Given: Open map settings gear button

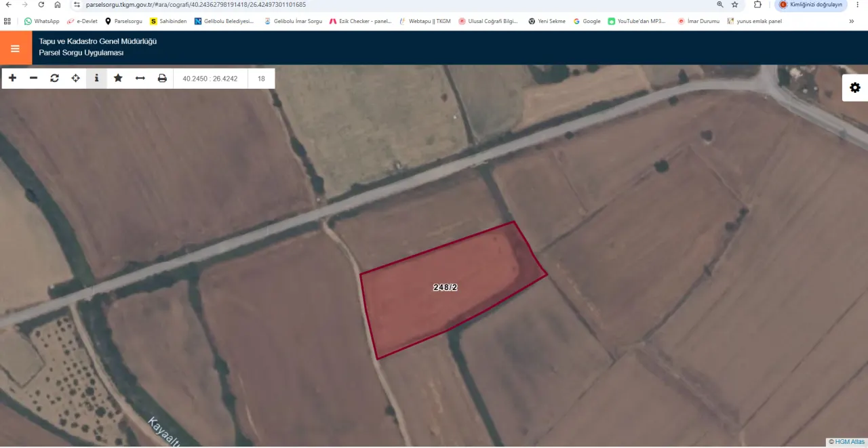Looking at the screenshot, I should tap(855, 87).
